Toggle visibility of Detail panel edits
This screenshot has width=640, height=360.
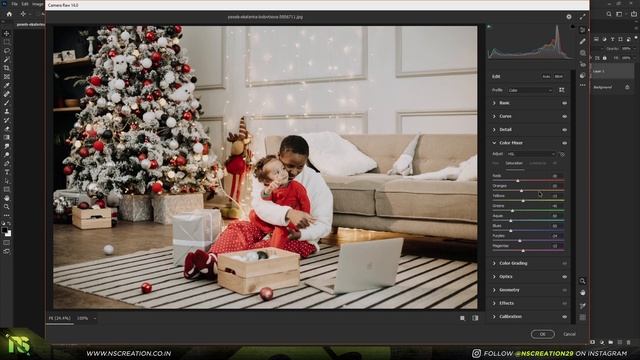tap(564, 130)
